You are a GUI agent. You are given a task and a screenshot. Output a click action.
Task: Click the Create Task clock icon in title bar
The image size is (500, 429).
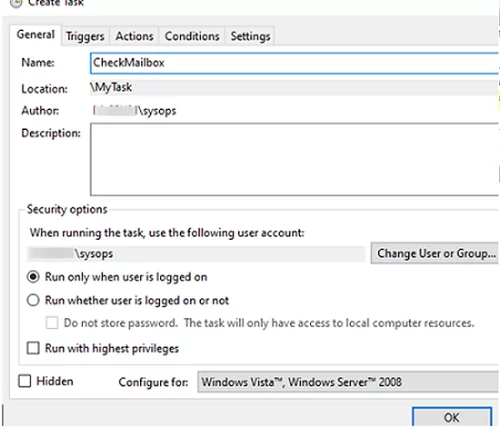click(16, 3)
